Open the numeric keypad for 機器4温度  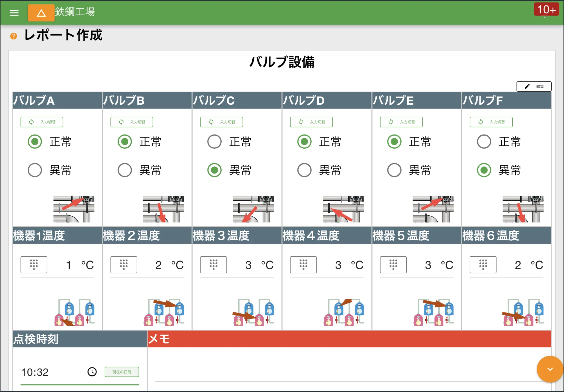click(x=303, y=265)
